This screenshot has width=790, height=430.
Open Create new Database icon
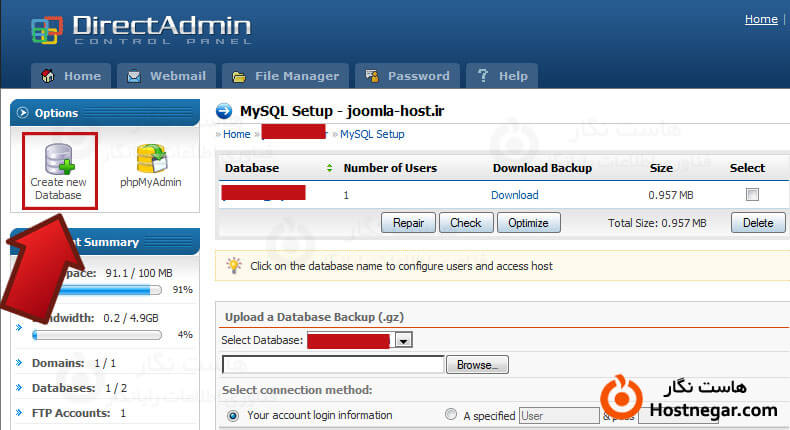59,172
